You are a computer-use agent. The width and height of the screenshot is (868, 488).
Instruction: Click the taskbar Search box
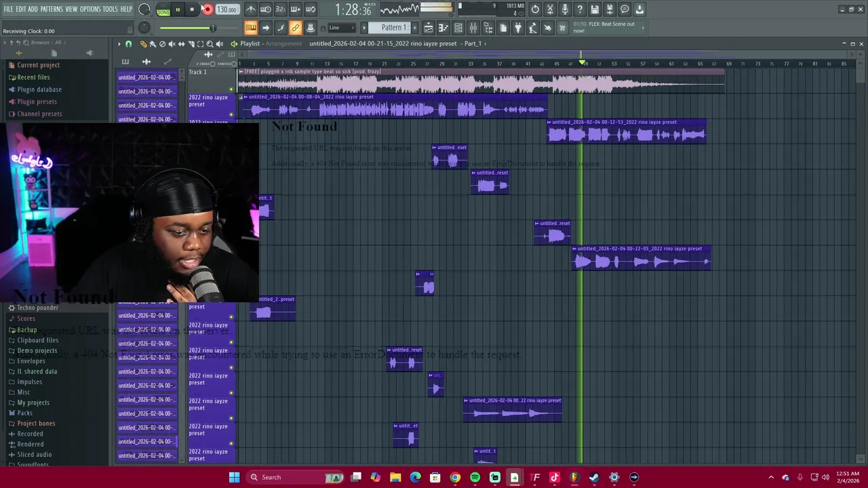pyautogui.click(x=294, y=477)
